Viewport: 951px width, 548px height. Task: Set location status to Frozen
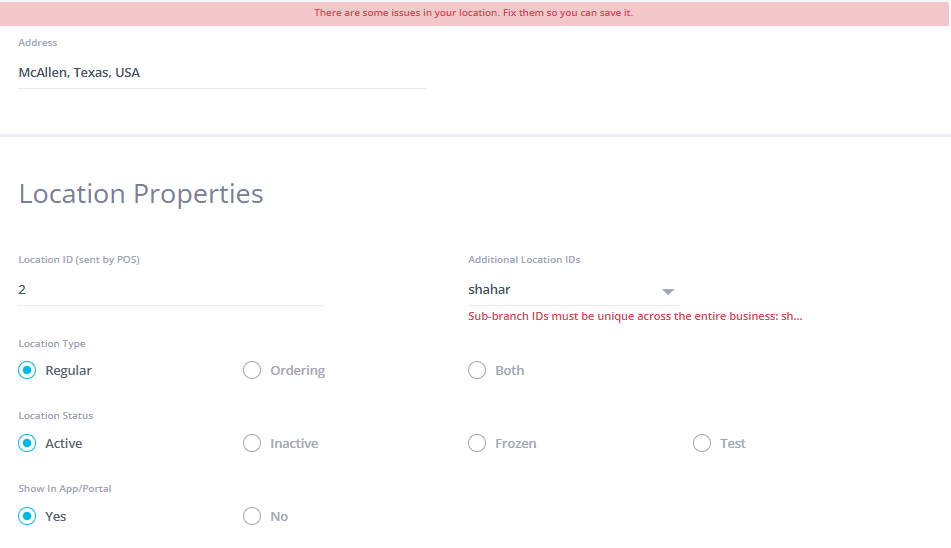click(477, 443)
